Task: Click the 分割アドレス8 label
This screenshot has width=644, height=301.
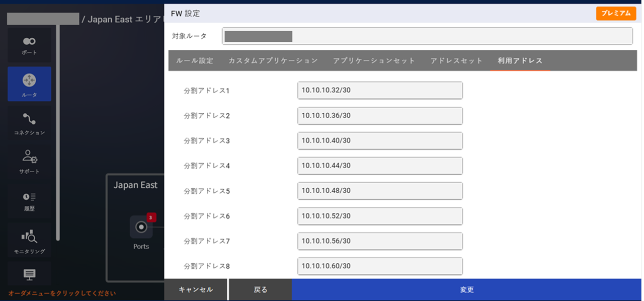Action: pos(207,266)
